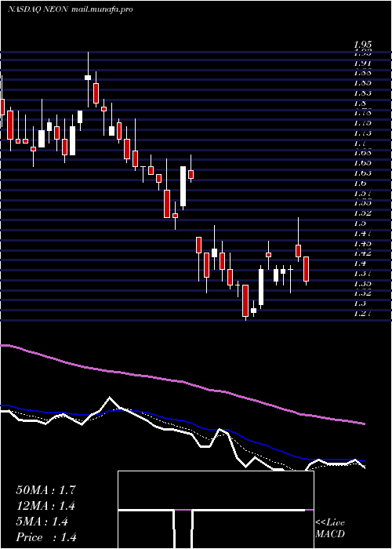The width and height of the screenshot is (392, 549).
Task: Click the 12MA : 1.4 readout
Action: pyautogui.click(x=45, y=506)
